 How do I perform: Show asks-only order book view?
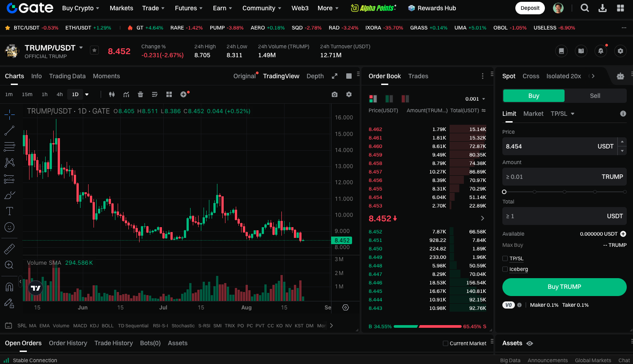tap(405, 99)
